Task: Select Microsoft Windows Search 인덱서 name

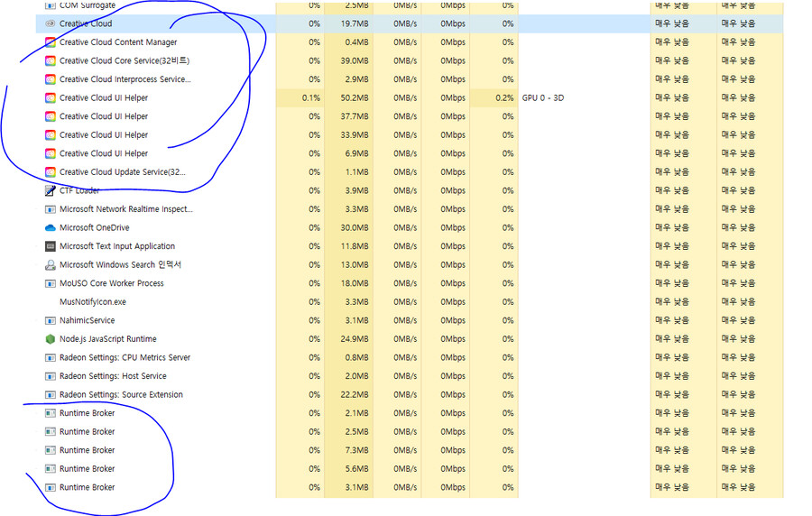Action: (120, 265)
